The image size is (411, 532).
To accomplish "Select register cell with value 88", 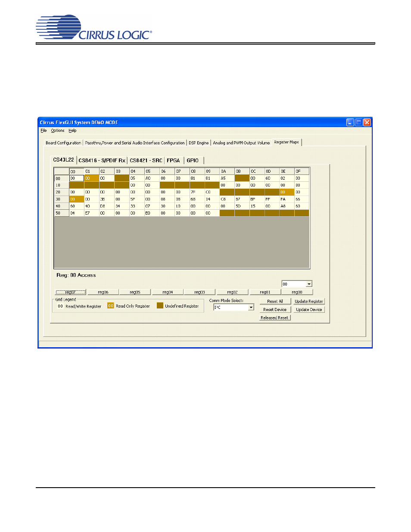I will tap(302, 185).
